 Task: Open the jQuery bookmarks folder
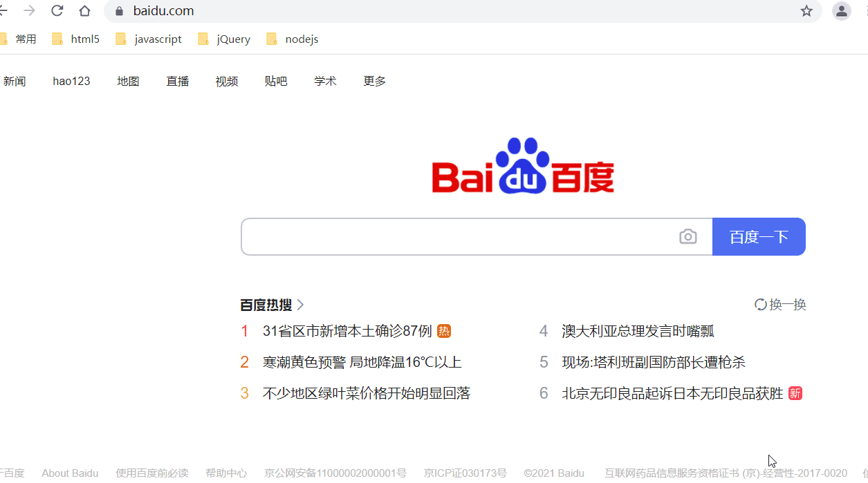(x=224, y=39)
